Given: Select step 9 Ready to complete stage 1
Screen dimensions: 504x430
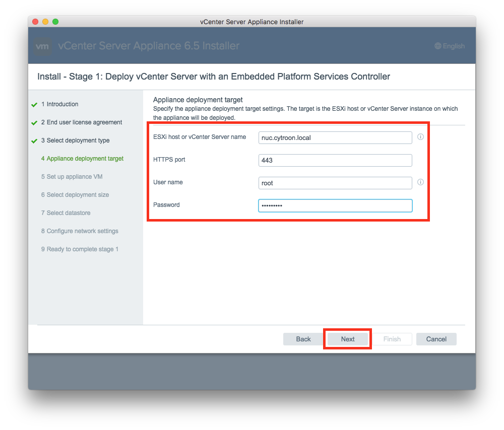Looking at the screenshot, I should point(80,249).
